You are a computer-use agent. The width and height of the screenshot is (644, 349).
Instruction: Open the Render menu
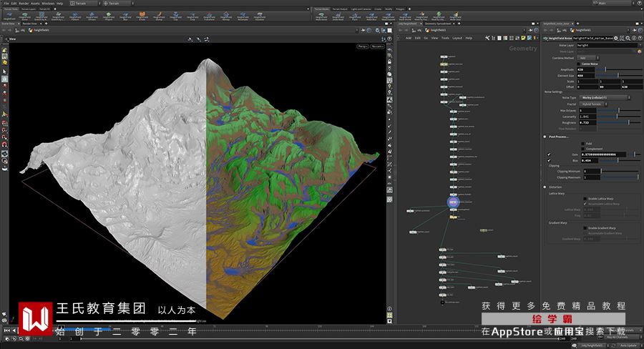[x=24, y=3]
